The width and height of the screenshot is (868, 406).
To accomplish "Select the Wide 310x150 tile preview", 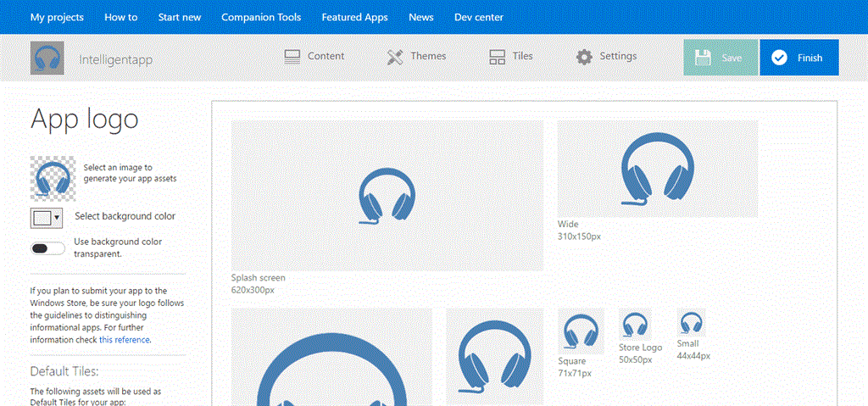I will (x=657, y=169).
